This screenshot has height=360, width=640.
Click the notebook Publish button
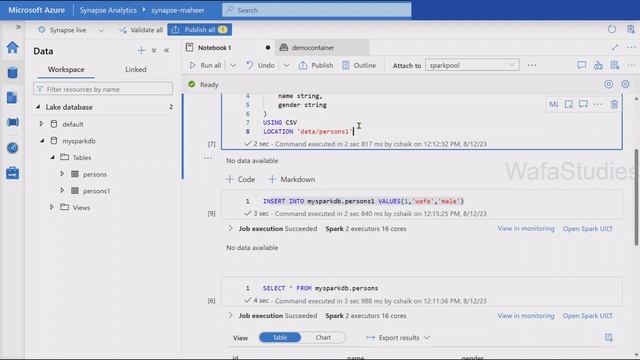point(316,65)
